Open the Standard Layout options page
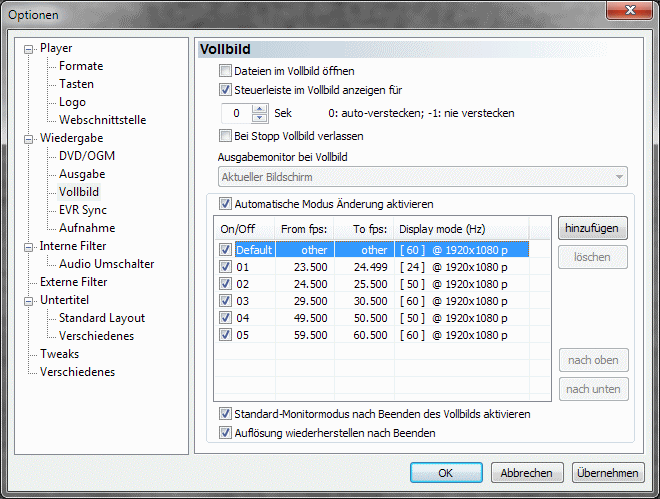The width and height of the screenshot is (660, 499). [x=102, y=318]
